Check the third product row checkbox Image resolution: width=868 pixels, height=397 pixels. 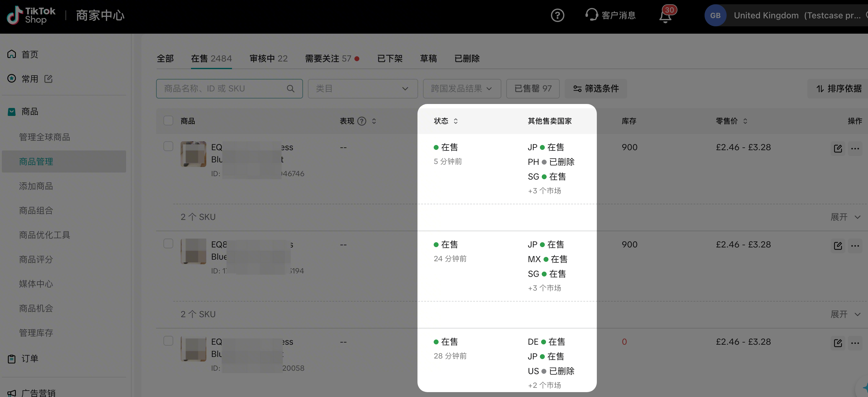coord(168,341)
